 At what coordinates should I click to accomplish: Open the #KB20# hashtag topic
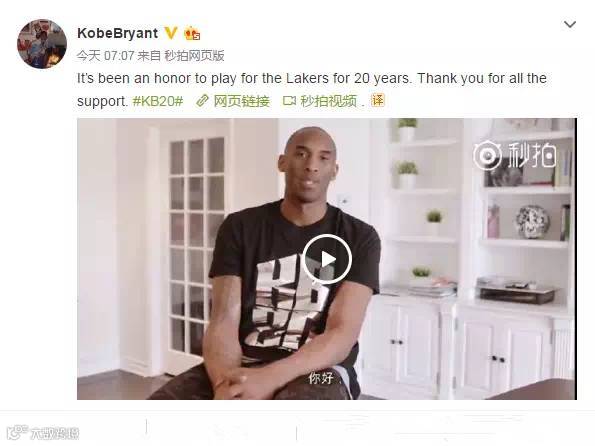pos(158,101)
